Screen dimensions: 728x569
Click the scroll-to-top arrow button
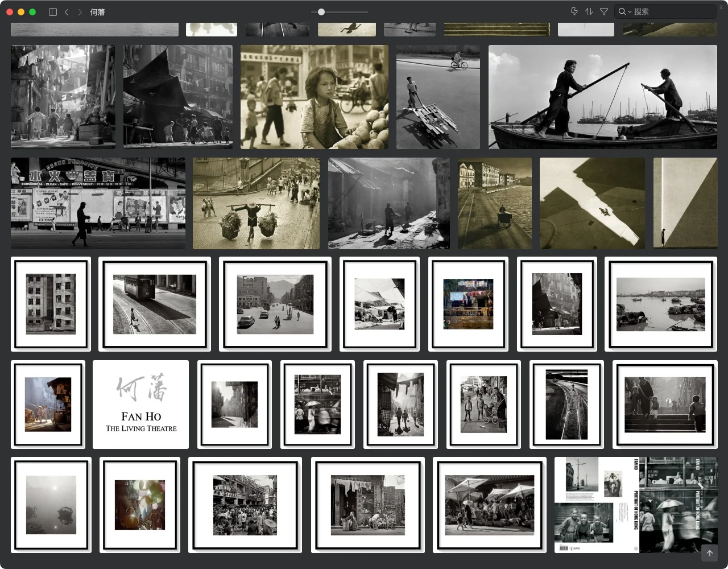709,553
